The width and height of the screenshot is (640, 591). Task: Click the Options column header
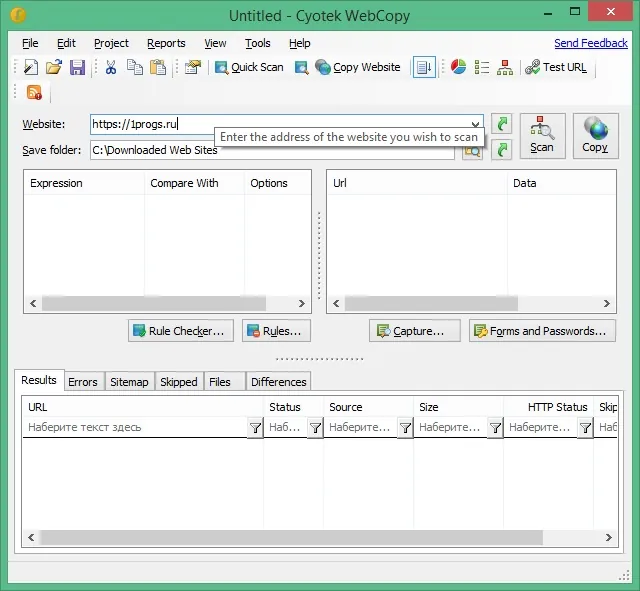coord(278,183)
